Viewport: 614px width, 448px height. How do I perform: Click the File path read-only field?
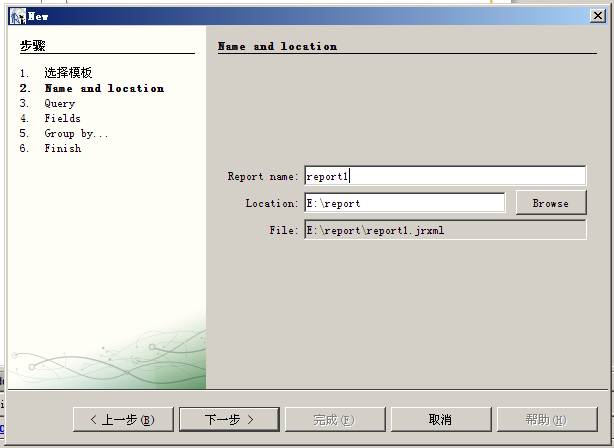pos(445,230)
